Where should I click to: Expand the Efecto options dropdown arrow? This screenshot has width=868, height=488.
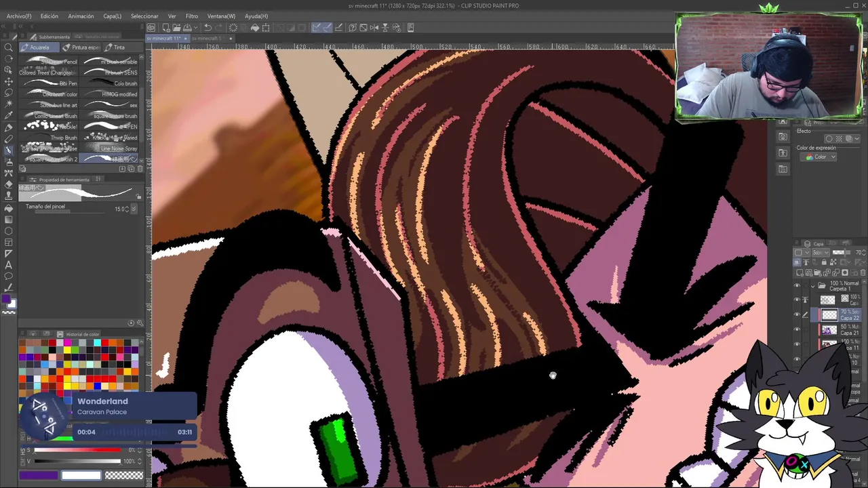[x=856, y=138]
